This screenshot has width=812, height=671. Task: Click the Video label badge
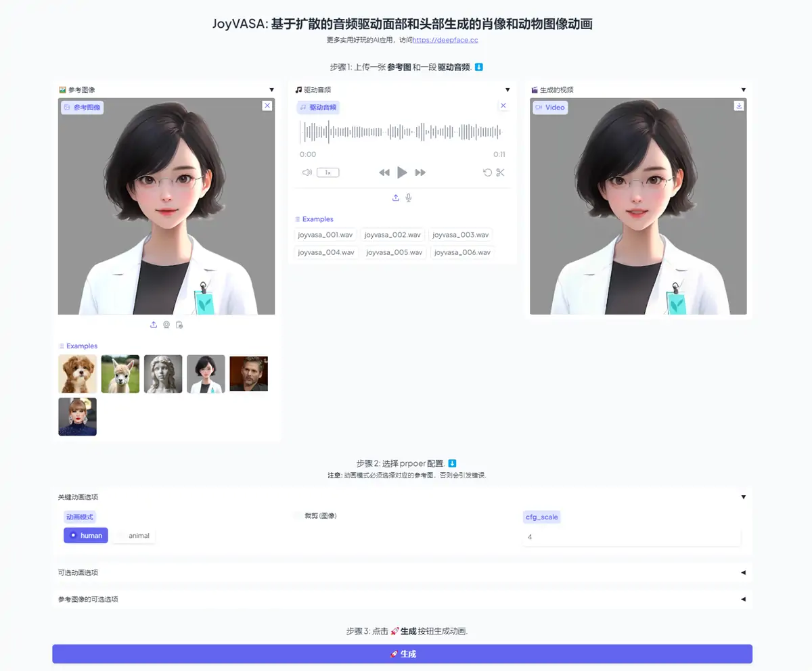click(549, 108)
